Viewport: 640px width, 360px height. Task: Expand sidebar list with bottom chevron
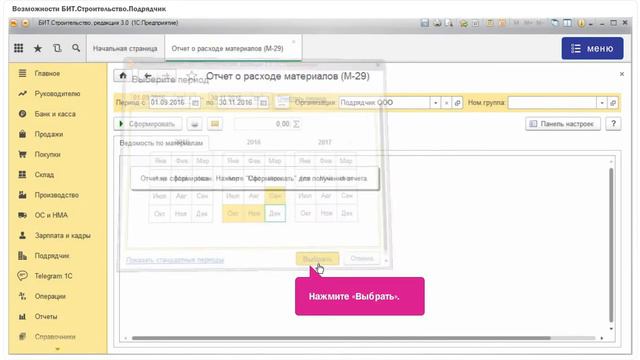tap(58, 349)
